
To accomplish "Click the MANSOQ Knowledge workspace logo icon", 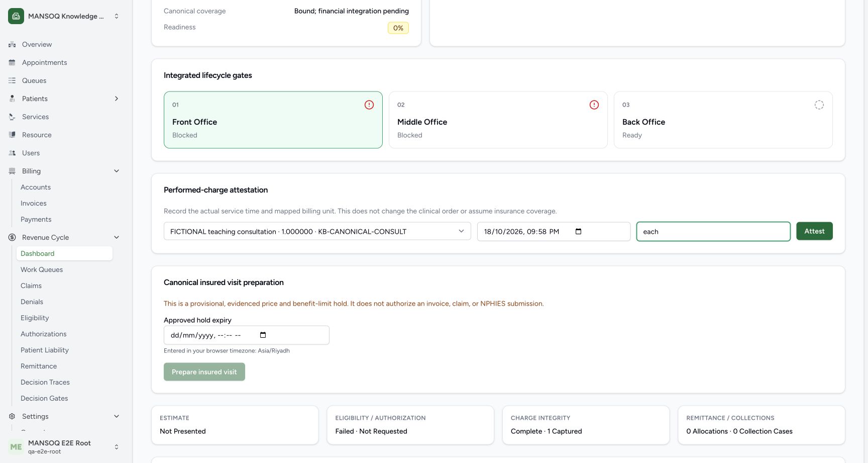I will pos(16,16).
